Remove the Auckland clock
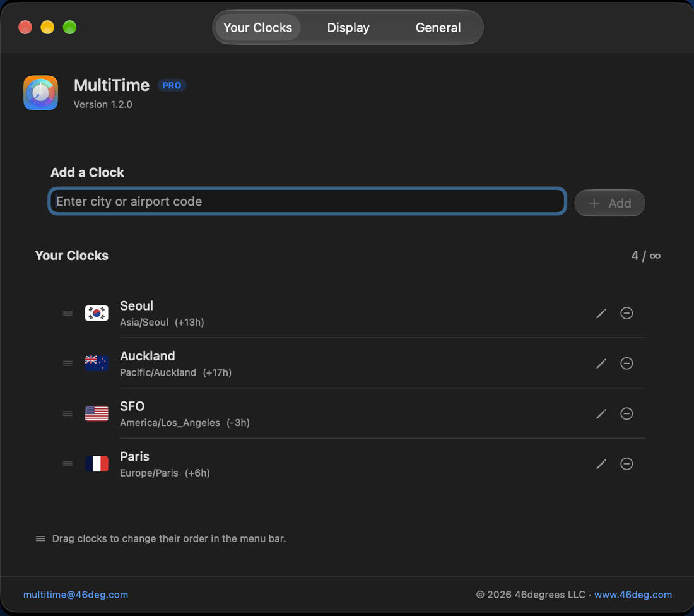Image resolution: width=694 pixels, height=616 pixels. (626, 363)
